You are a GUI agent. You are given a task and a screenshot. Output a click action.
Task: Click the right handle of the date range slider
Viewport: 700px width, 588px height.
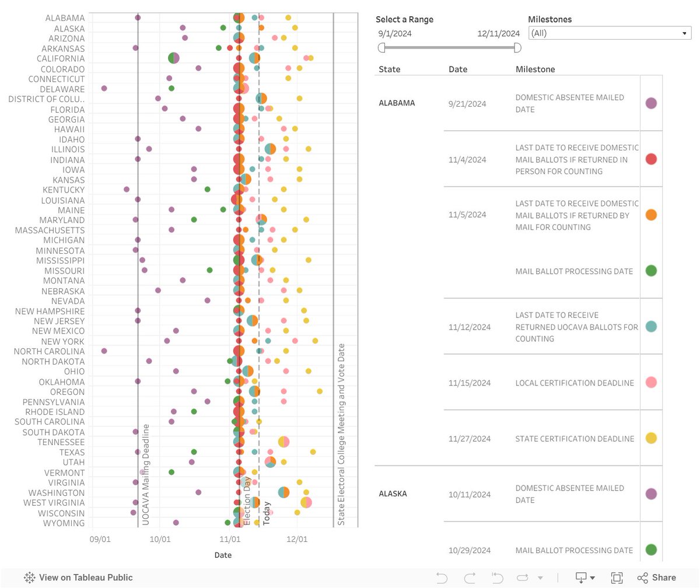(x=517, y=47)
